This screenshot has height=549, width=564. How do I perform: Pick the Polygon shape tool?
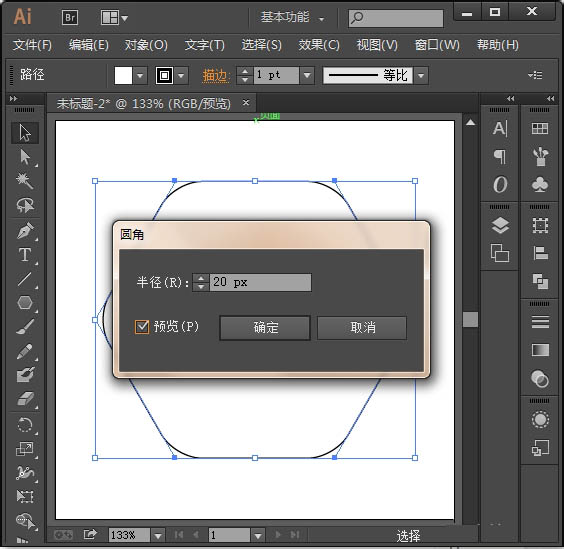[x=25, y=303]
